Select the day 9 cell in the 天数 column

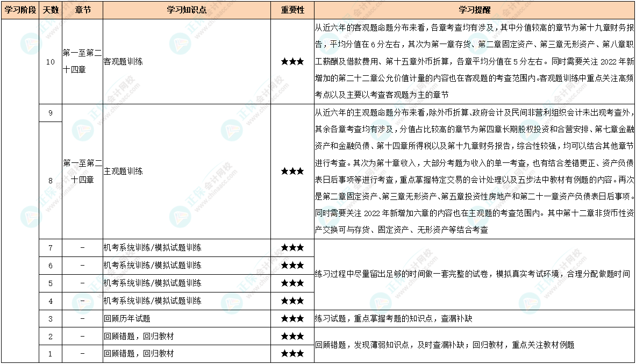coord(50,113)
